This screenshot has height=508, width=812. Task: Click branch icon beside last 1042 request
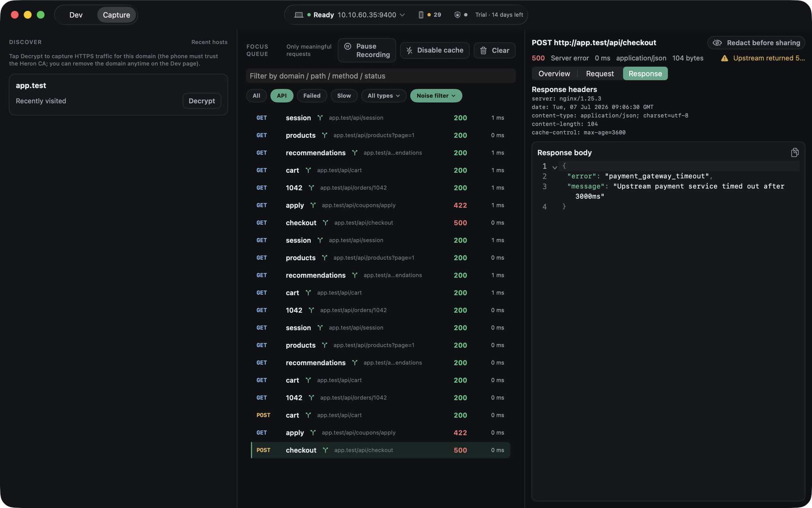311,397
